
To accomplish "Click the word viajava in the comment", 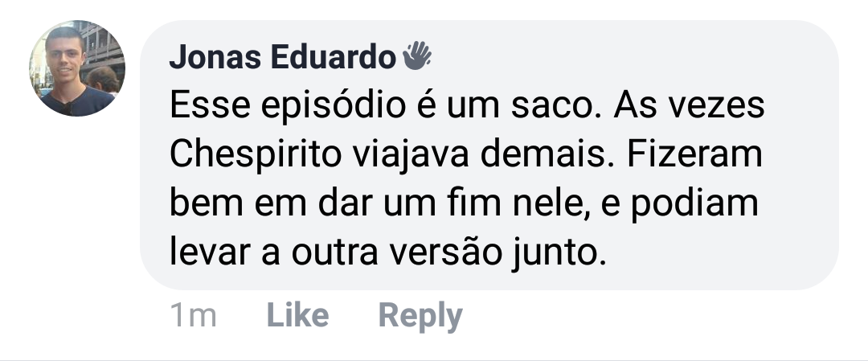I will (x=411, y=156).
